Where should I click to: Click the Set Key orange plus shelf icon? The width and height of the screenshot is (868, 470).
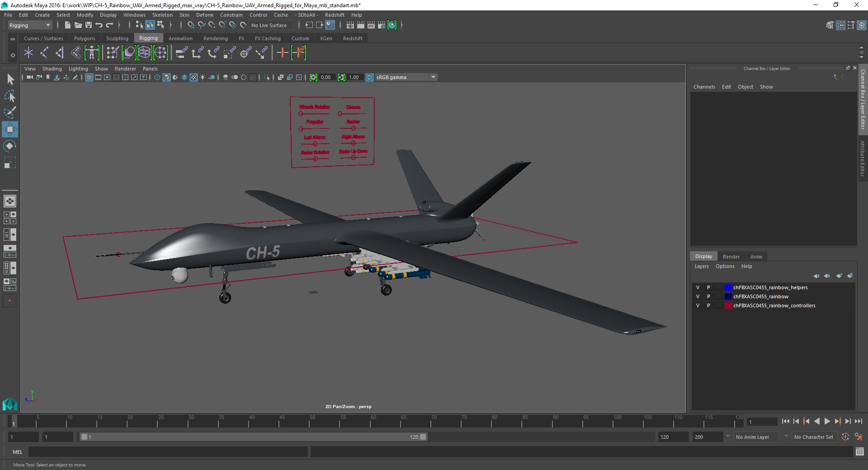[x=283, y=53]
